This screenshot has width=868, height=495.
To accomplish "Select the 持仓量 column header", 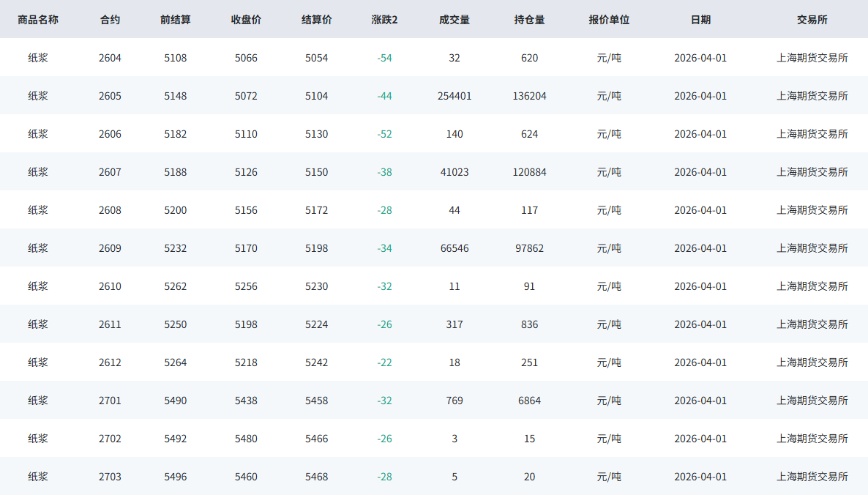I will [529, 20].
